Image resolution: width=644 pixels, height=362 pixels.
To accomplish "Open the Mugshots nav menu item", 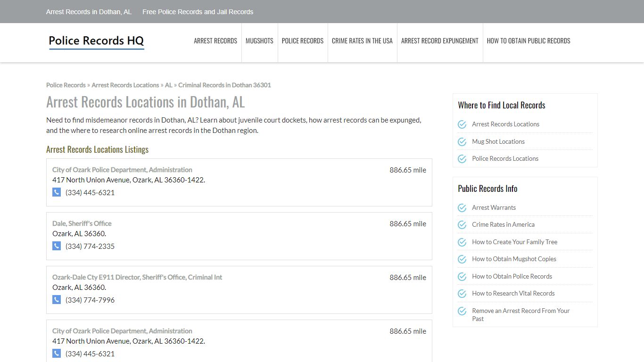I will (x=259, y=41).
